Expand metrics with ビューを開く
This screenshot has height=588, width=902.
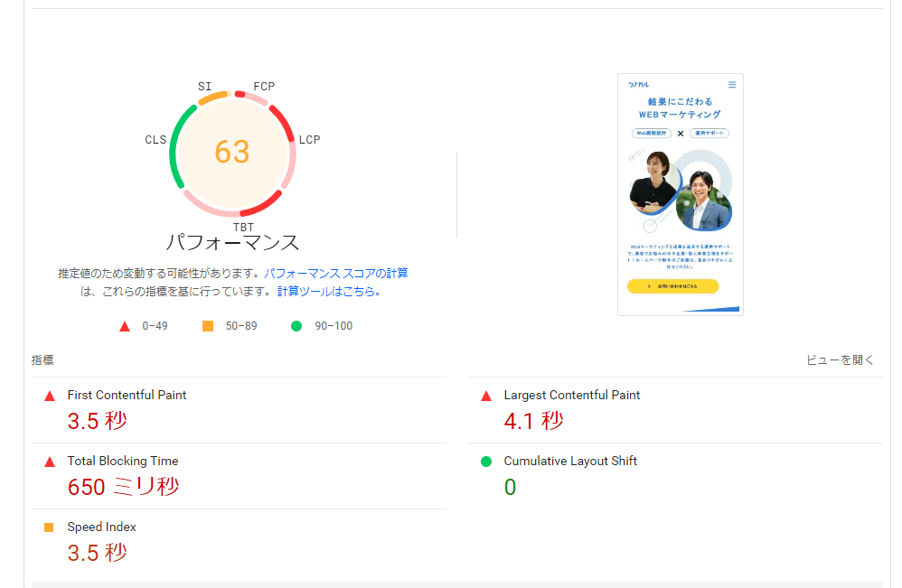pyautogui.click(x=840, y=359)
